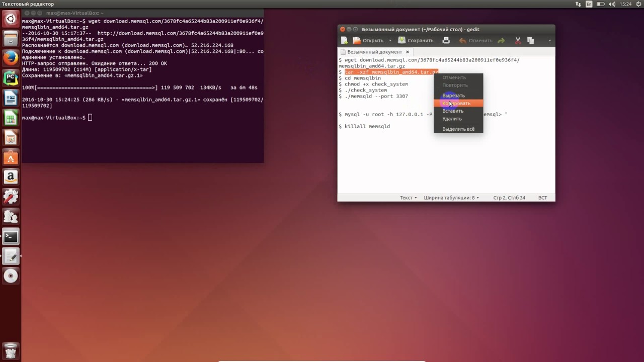644x362 pixels.
Task: Click the Отменить undo button in gedit
Action: coord(475,40)
